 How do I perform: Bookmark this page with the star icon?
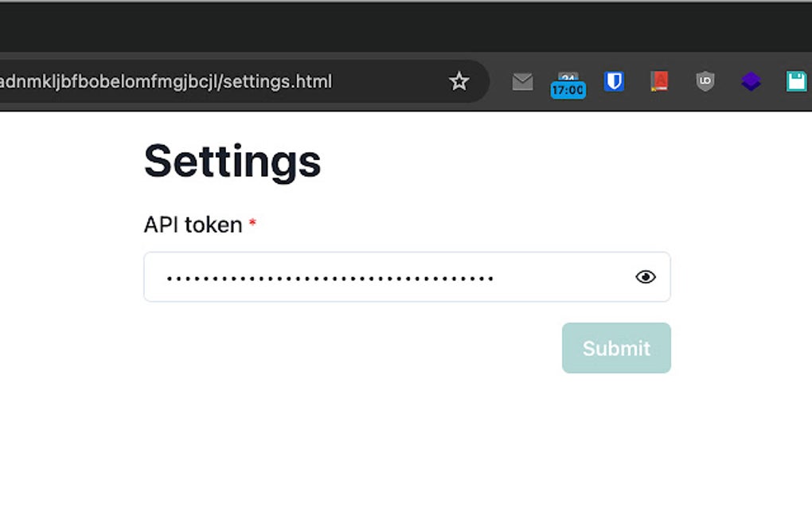coord(459,81)
